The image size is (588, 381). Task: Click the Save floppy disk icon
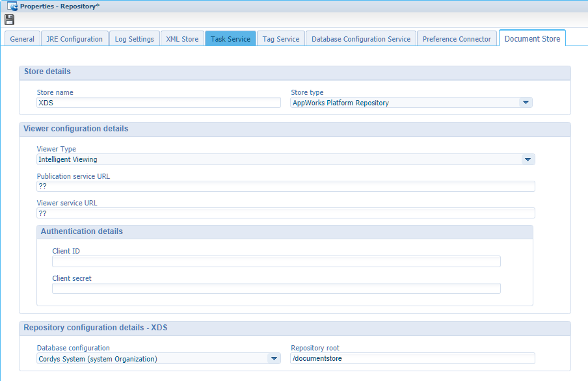pos(9,20)
